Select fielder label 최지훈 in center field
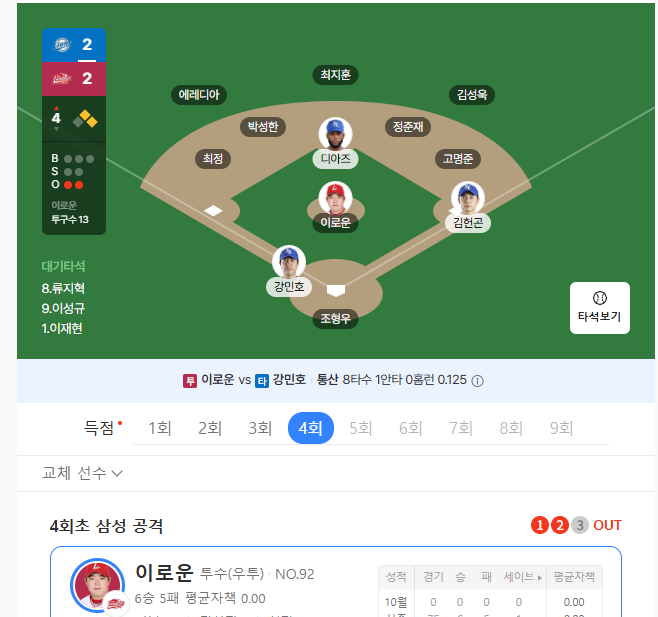 click(335, 75)
